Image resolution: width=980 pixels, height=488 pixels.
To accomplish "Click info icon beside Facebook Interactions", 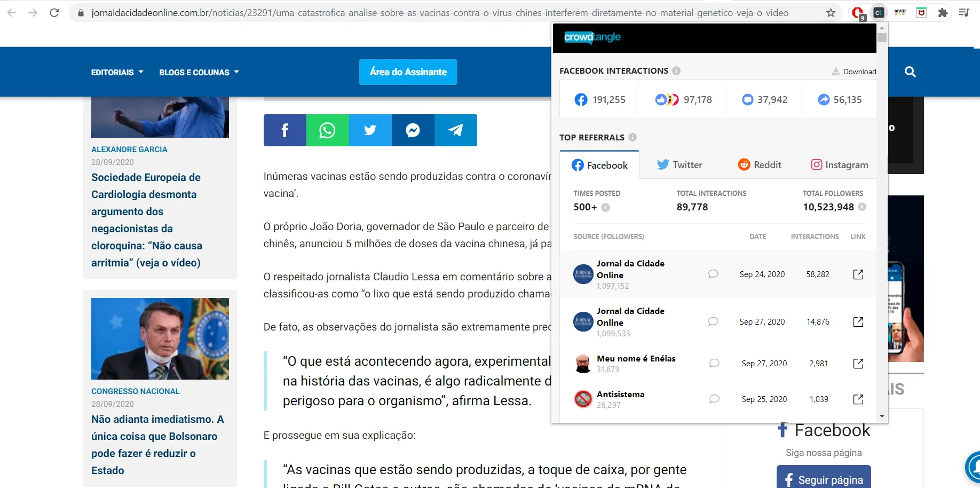I will [676, 70].
